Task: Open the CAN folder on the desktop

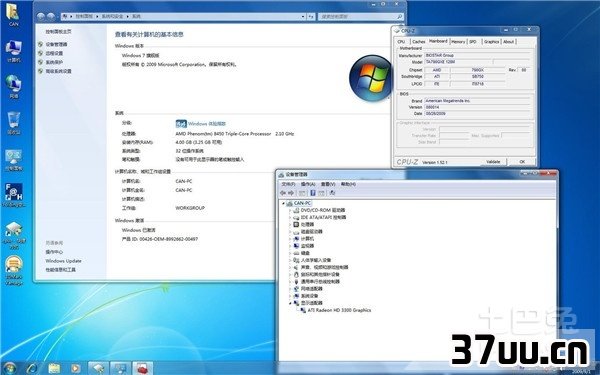Action: [x=13, y=12]
